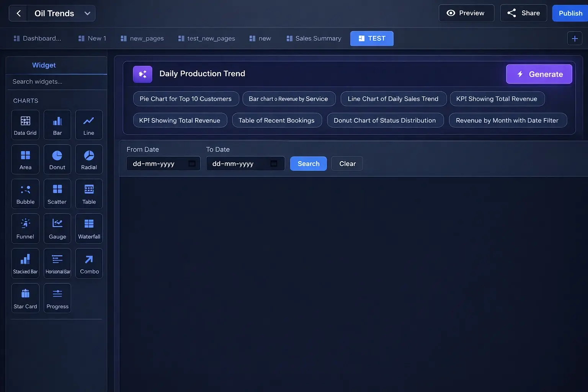Click the Search widgets field
588x392 pixels.
(56, 82)
